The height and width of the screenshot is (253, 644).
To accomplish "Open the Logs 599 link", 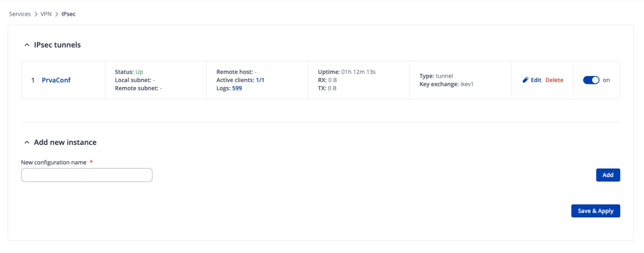I will click(x=237, y=88).
